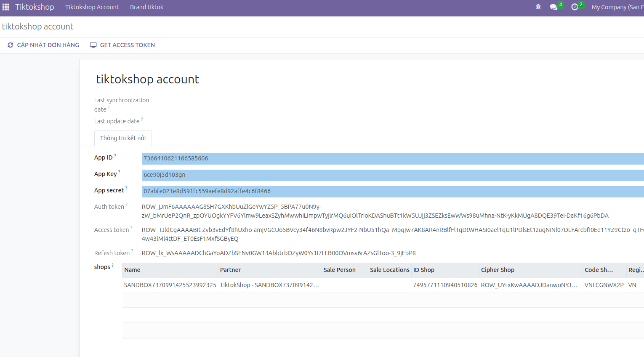Click the Tiktokshop app title link
The image size is (644, 357).
35,7
